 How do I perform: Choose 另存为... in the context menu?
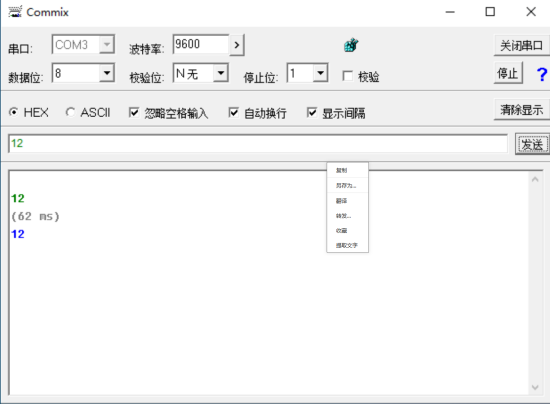pos(347,185)
